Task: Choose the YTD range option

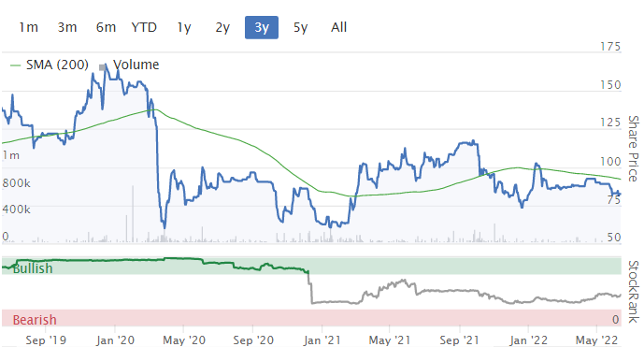Action: point(144,27)
